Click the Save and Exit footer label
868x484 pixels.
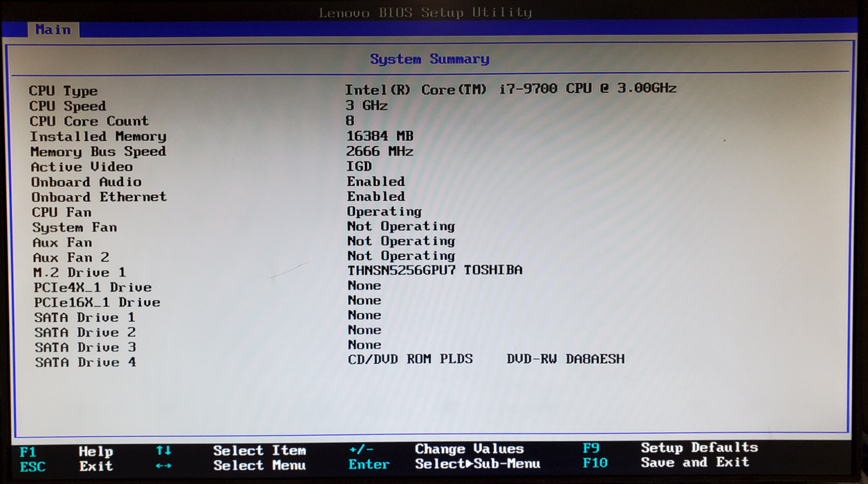695,463
